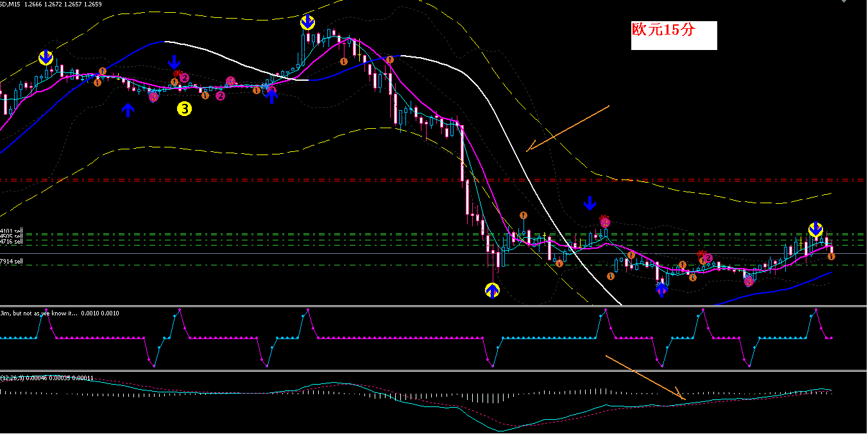Select the "4101 sell" order label
Image resolution: width=868 pixels, height=434 pixels.
pos(12,231)
